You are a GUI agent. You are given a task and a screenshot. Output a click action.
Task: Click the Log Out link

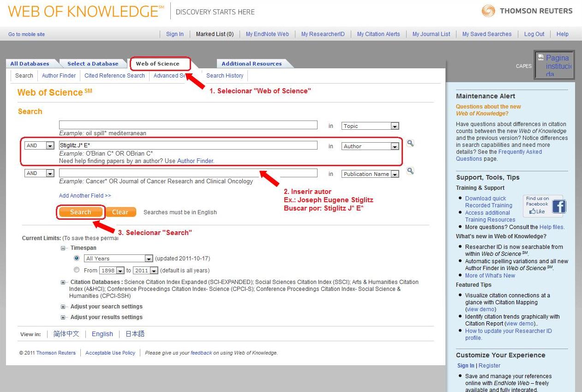pos(534,34)
